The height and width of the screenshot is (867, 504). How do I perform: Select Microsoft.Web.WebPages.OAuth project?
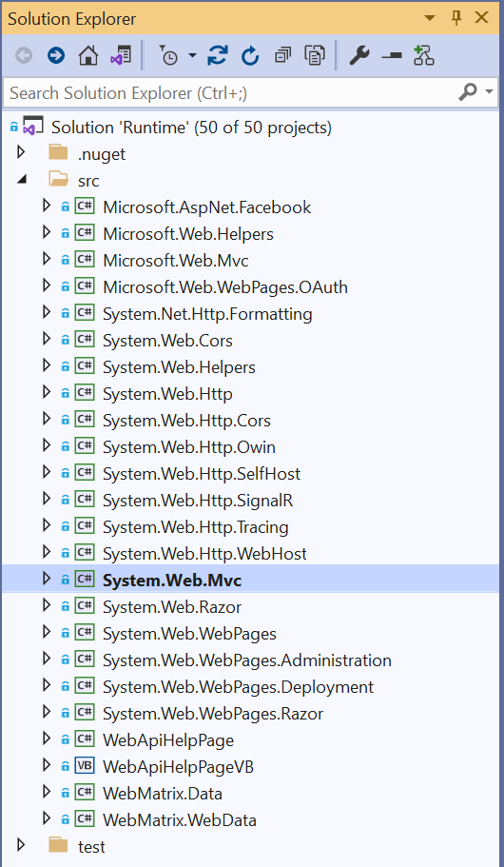[x=225, y=286]
